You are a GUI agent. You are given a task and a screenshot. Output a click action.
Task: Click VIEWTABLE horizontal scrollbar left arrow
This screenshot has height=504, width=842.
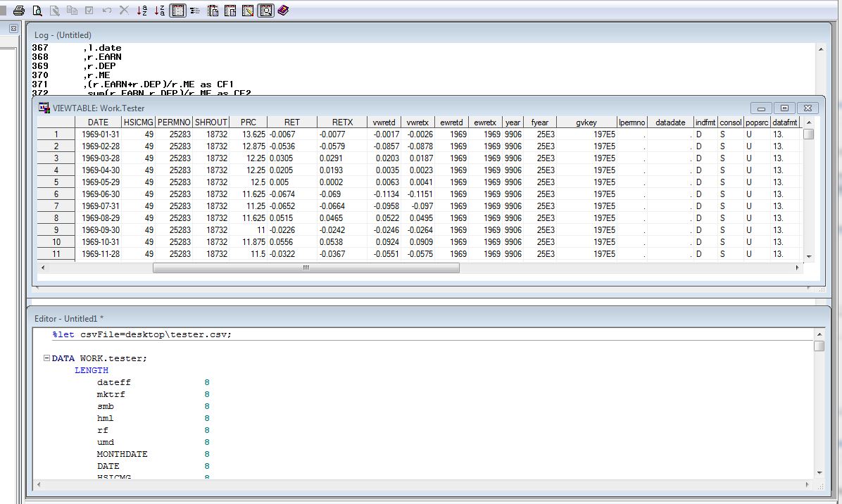[43, 267]
